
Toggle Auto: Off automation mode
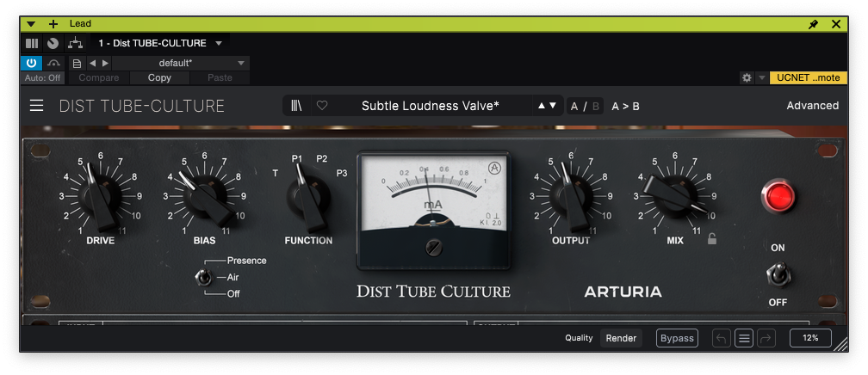pyautogui.click(x=43, y=78)
